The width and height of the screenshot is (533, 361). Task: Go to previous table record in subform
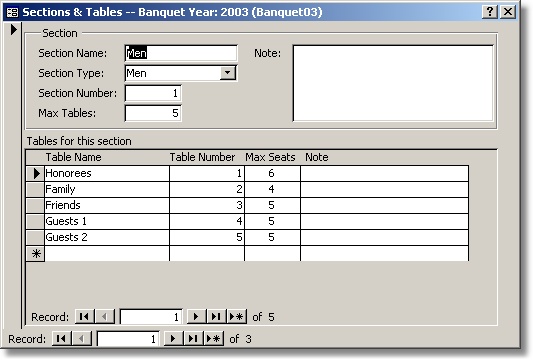click(x=105, y=316)
